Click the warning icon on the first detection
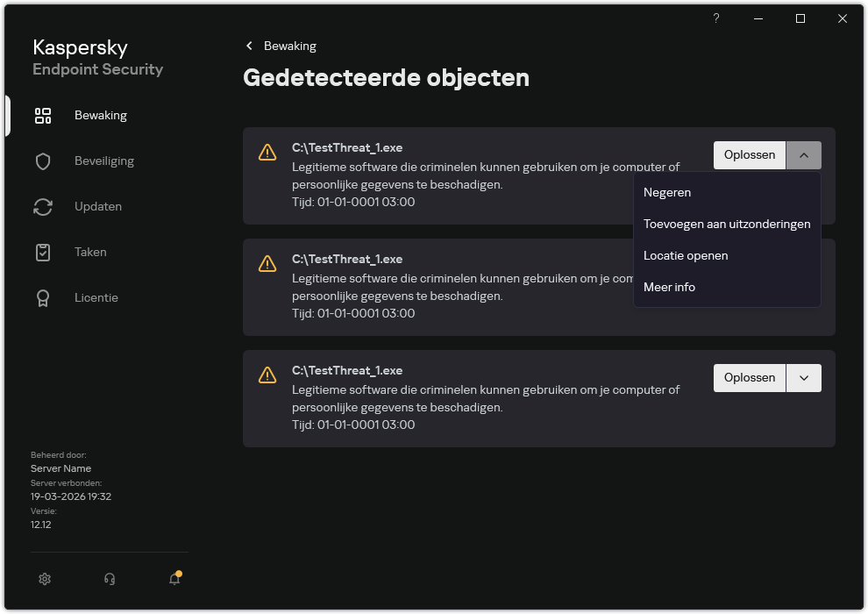This screenshot has width=868, height=614. (266, 153)
